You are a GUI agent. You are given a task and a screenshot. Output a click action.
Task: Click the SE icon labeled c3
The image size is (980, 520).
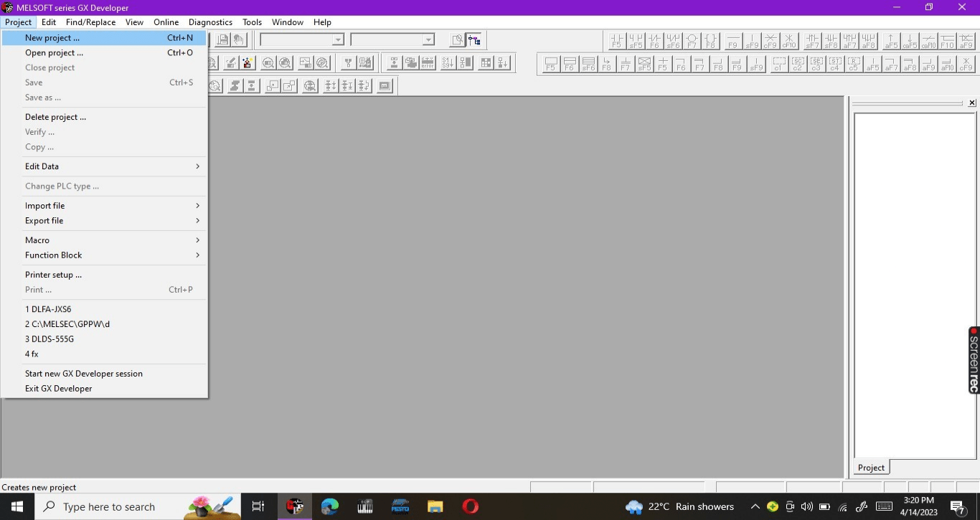(x=816, y=64)
